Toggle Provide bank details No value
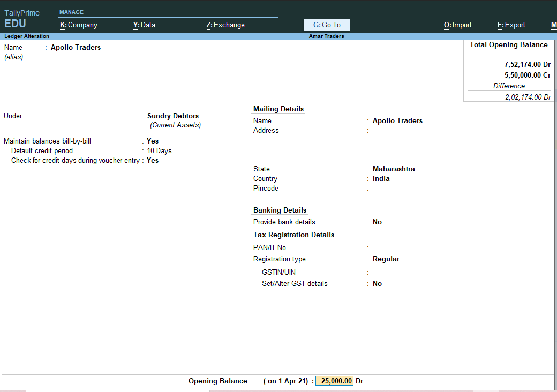Viewport: 557px width, 392px height. [x=377, y=222]
